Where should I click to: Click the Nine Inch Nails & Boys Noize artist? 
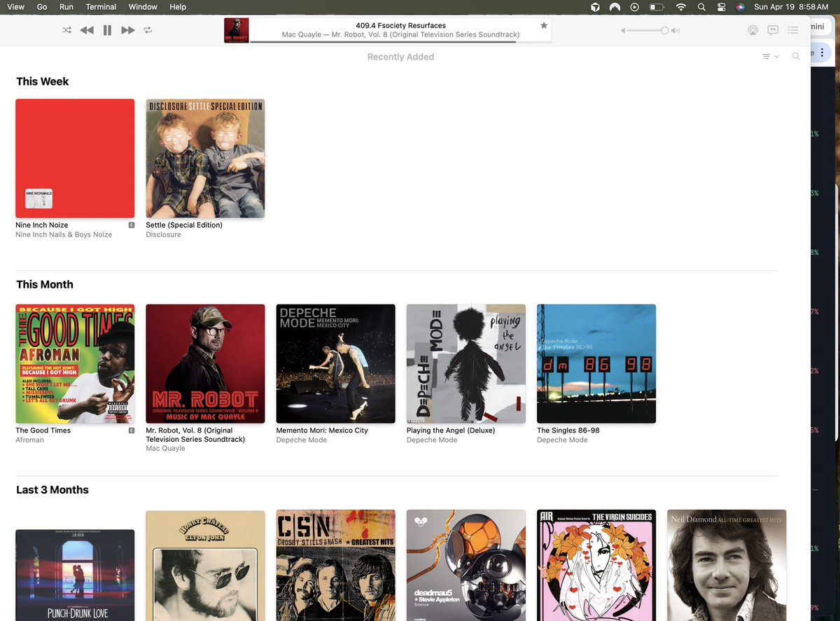(x=64, y=235)
